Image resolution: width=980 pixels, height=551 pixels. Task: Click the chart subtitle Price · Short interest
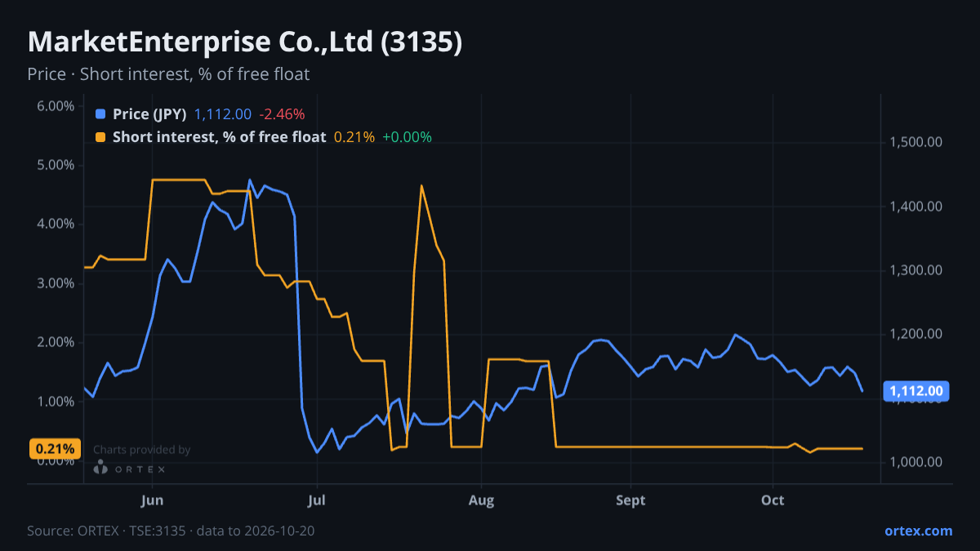(168, 74)
